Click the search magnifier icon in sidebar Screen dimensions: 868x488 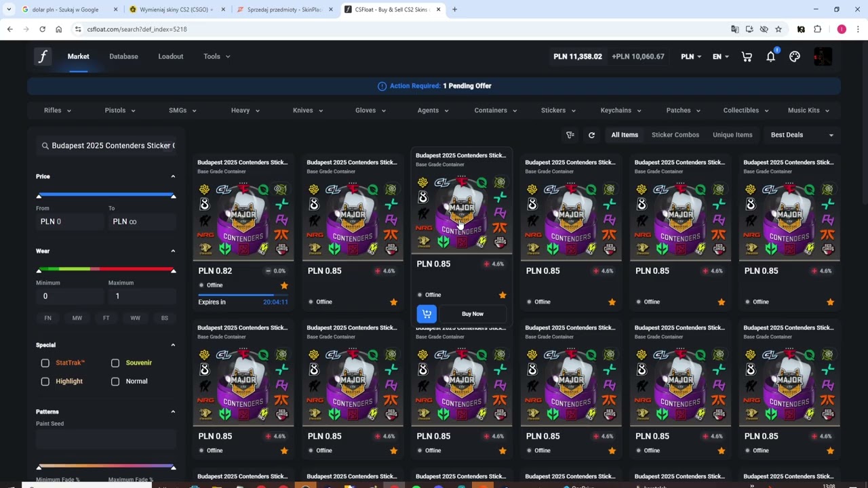click(x=45, y=146)
